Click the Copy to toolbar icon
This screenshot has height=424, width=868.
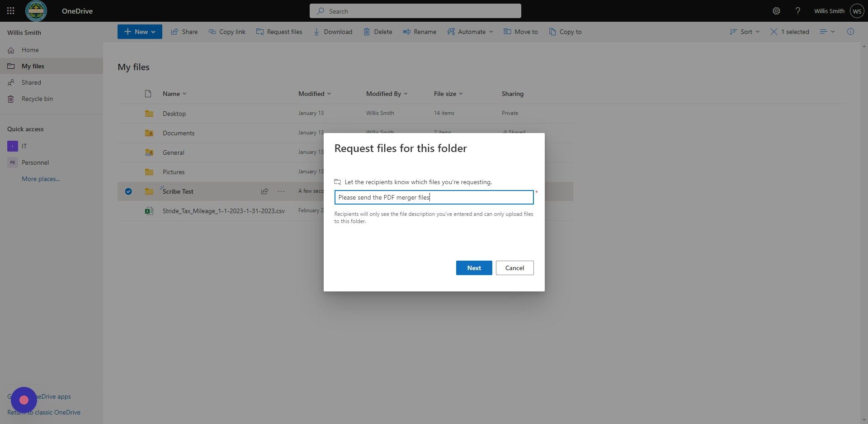tap(552, 31)
